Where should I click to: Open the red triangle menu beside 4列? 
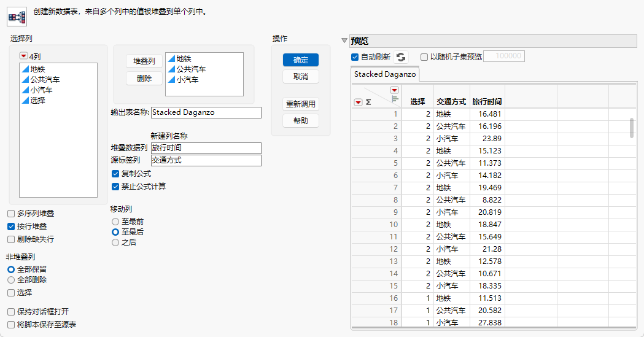pyautogui.click(x=24, y=56)
